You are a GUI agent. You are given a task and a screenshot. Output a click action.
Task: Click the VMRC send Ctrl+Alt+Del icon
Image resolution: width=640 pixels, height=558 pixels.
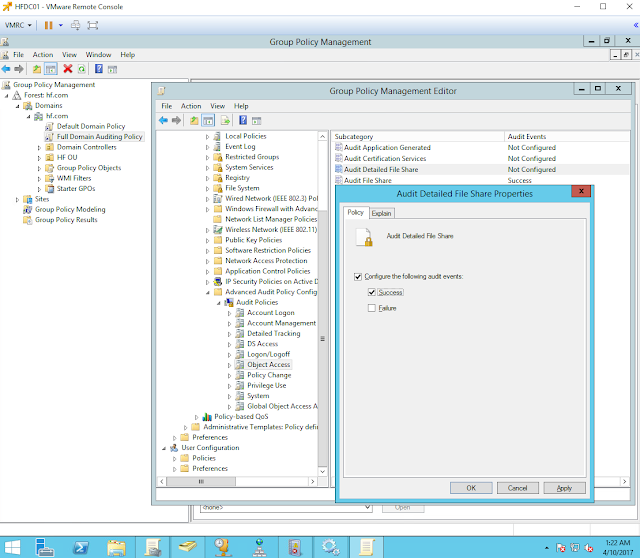click(76, 25)
